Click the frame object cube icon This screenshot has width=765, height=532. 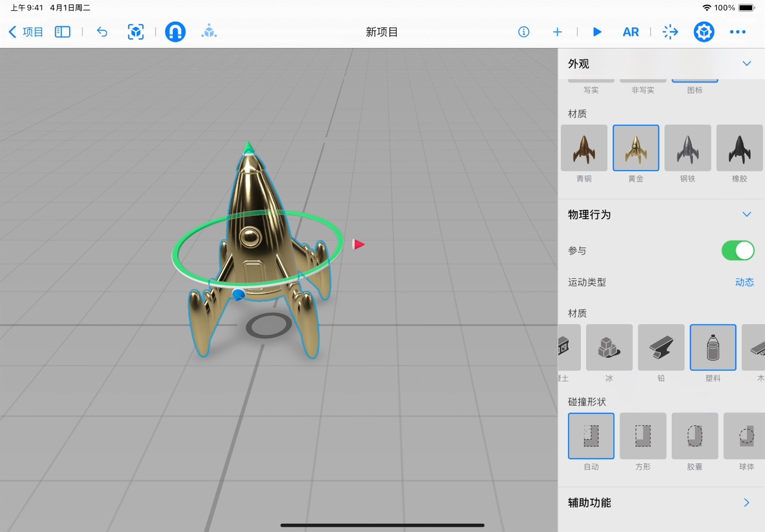(136, 32)
